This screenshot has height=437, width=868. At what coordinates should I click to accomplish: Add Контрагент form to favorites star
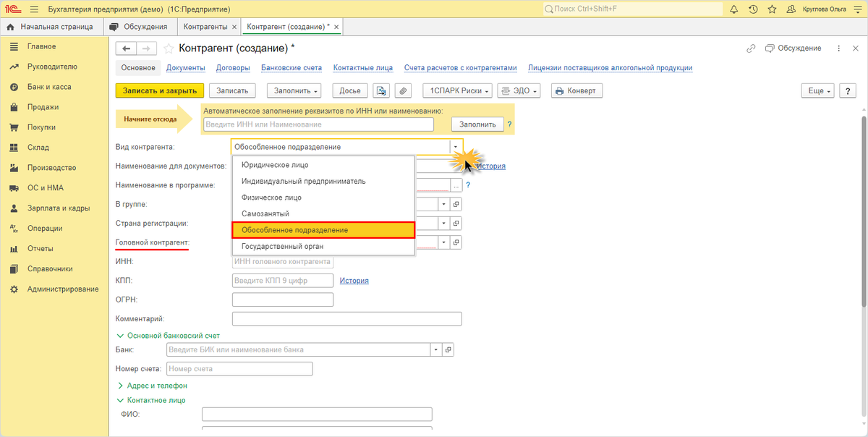pos(169,48)
